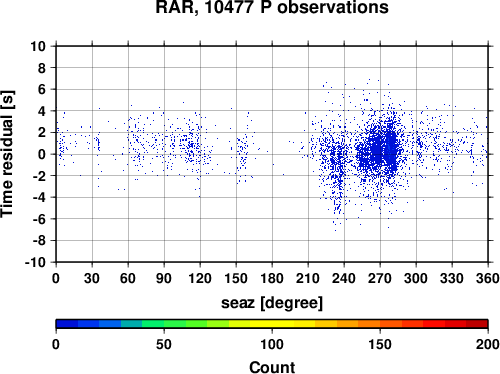Click the x-axis tick label 180

(272, 278)
